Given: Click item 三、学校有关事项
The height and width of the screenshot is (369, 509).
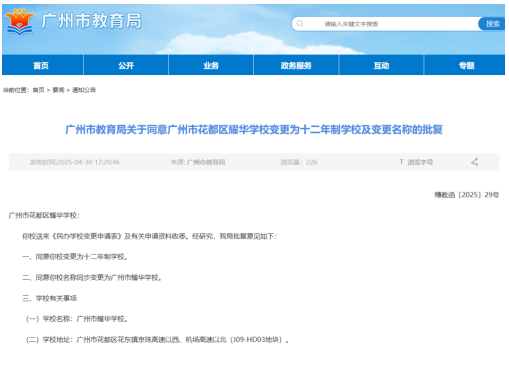Looking at the screenshot, I should 50,298.
